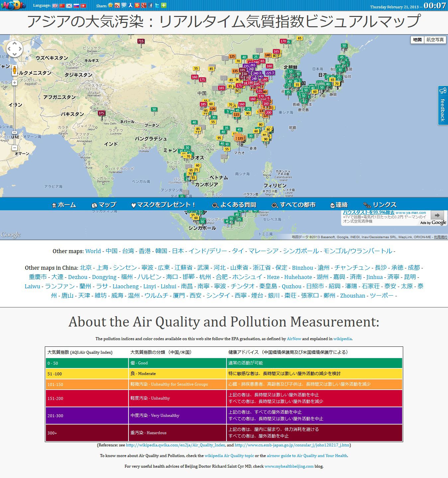Click the ad arrow button
This screenshot has width=448, height=478.
(437, 215)
